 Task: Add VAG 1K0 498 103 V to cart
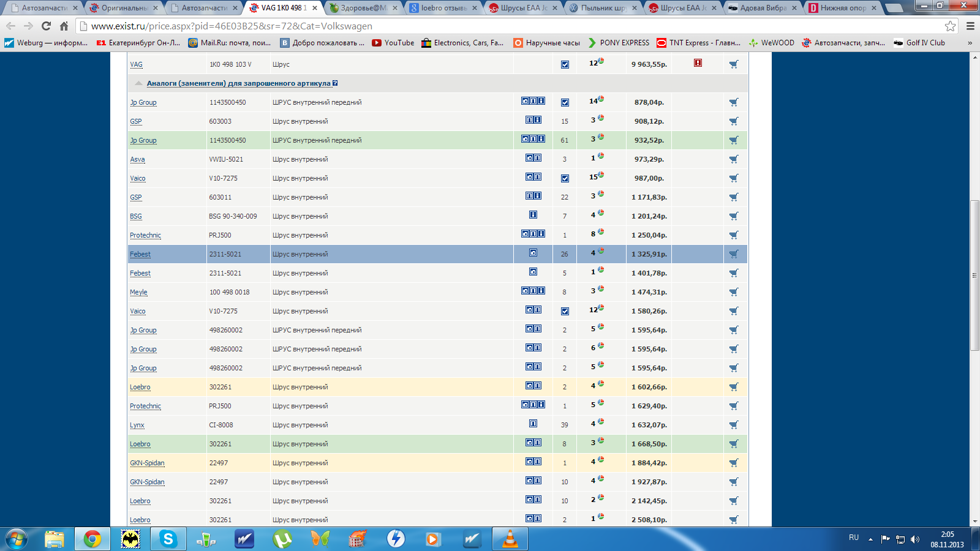734,64
